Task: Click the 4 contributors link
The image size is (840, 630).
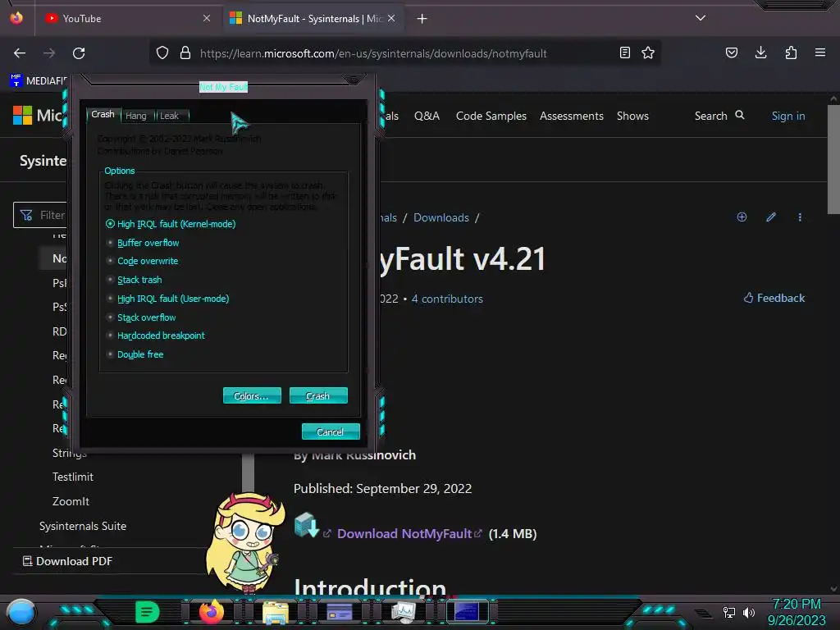Action: click(447, 299)
